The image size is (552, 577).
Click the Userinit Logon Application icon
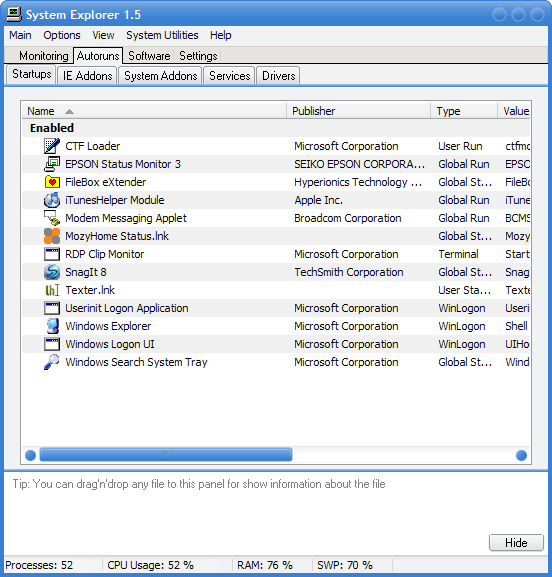click(52, 308)
